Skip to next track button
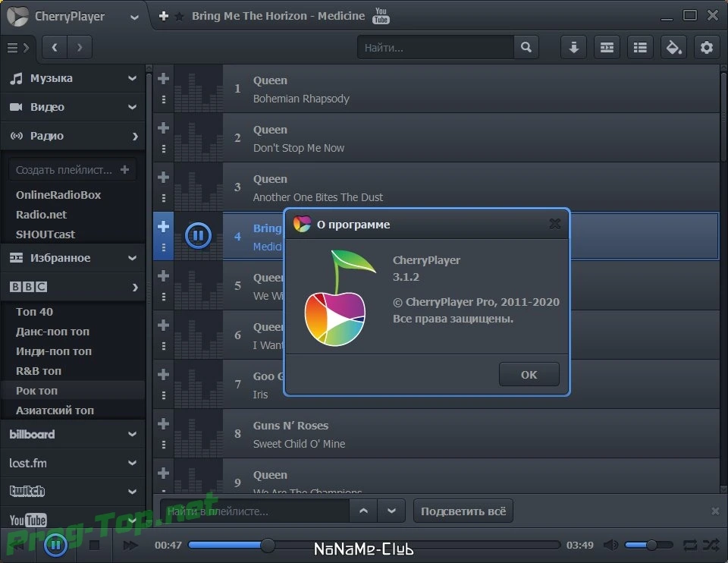Viewport: 728px width, 563px height. [x=130, y=546]
